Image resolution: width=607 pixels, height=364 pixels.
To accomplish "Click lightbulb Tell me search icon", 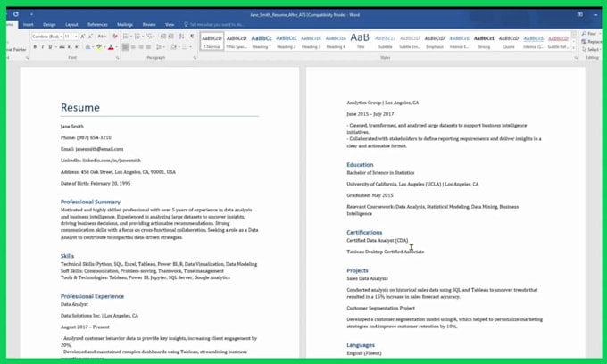I will point(187,24).
